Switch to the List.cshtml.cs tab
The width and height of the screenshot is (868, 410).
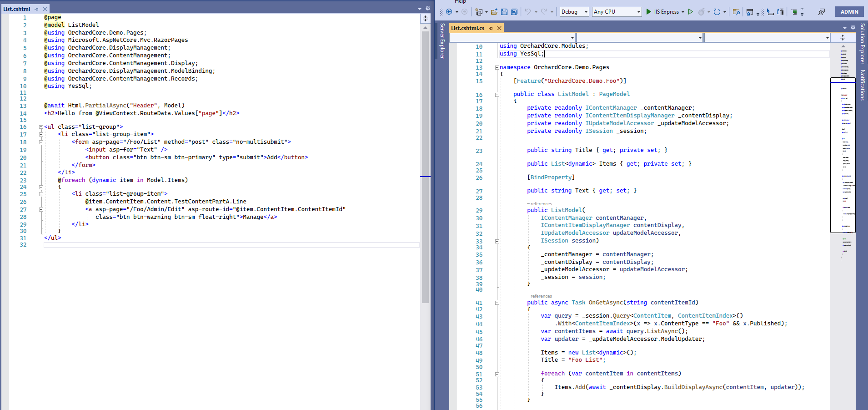(467, 28)
